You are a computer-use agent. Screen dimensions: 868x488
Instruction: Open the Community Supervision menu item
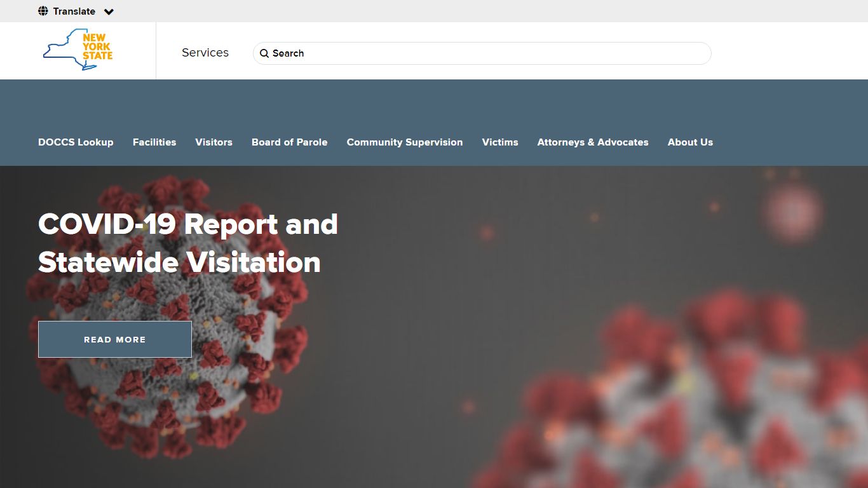click(x=405, y=142)
